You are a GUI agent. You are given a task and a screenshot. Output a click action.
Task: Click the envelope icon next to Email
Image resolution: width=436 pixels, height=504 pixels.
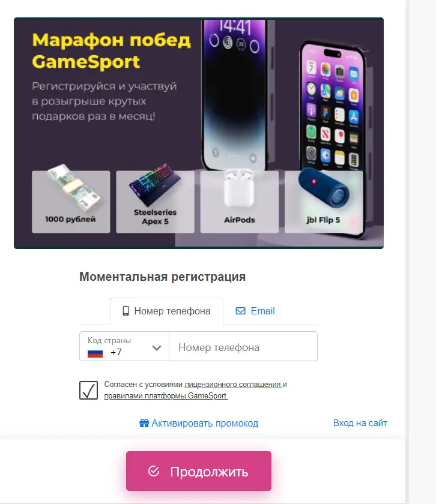240,311
